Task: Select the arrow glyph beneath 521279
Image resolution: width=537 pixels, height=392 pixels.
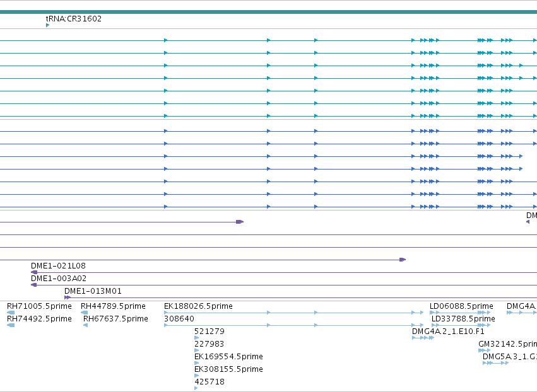Action: [x=197, y=338]
